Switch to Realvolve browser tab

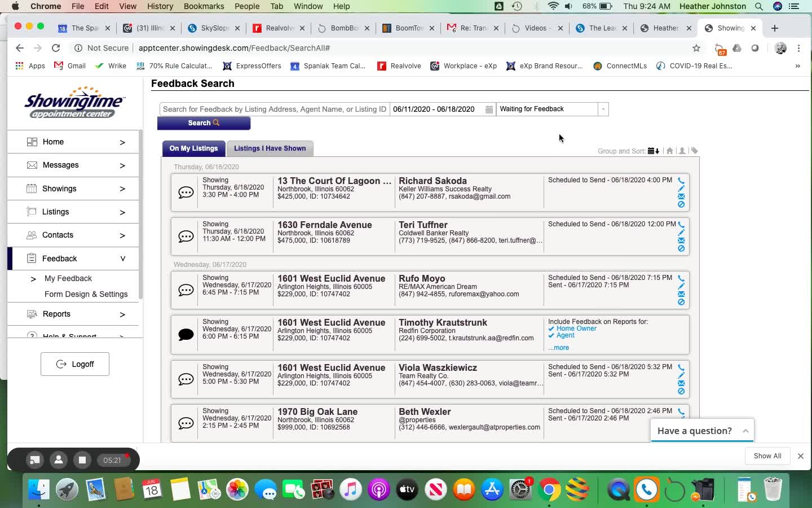(279, 28)
